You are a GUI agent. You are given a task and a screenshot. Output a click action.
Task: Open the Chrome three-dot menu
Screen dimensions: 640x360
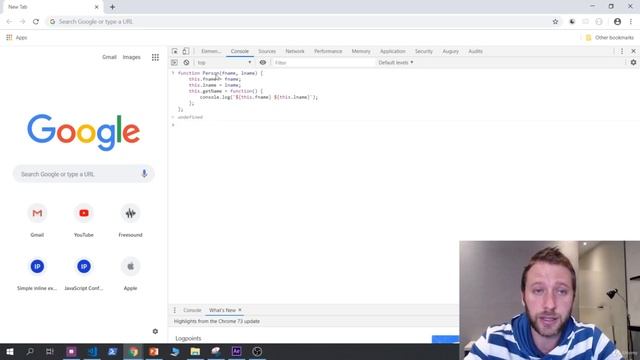(631, 22)
